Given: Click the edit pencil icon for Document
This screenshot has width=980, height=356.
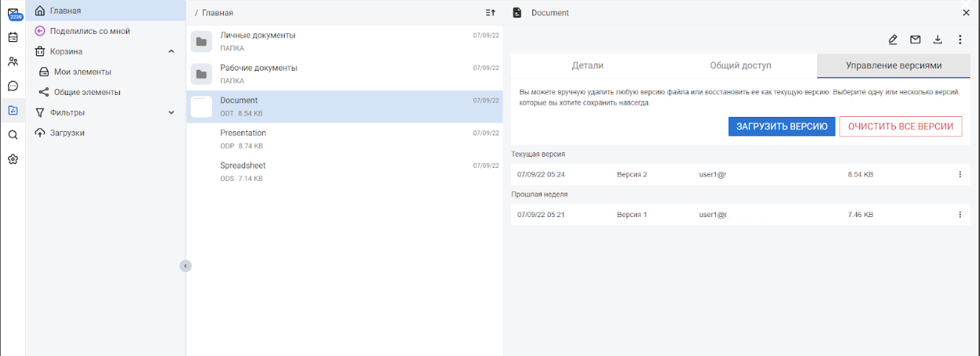Looking at the screenshot, I should click(892, 40).
